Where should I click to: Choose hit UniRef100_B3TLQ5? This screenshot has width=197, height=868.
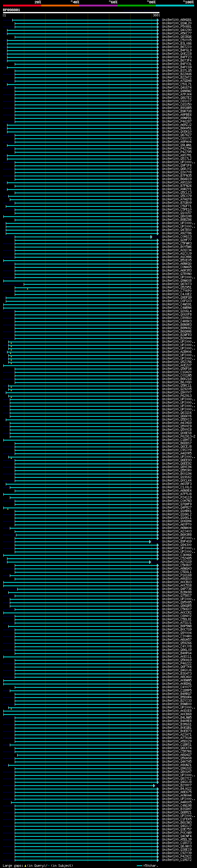click(176, 71)
